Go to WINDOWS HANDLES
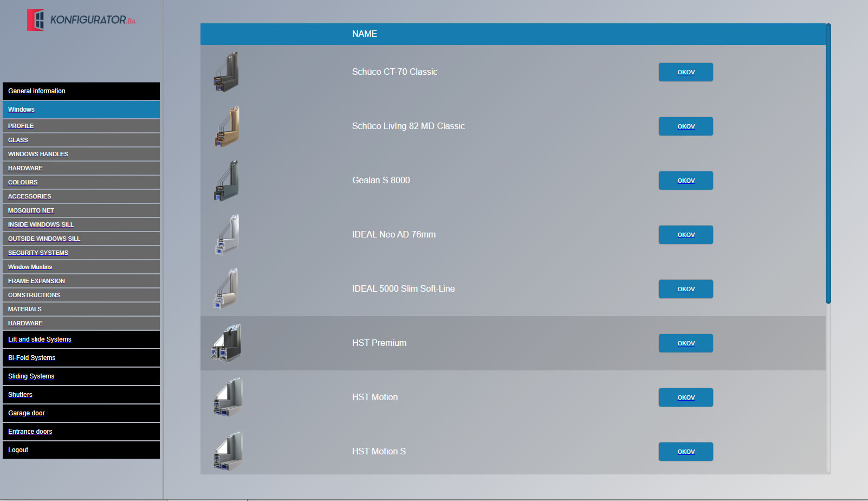This screenshot has height=501, width=868. tap(81, 154)
